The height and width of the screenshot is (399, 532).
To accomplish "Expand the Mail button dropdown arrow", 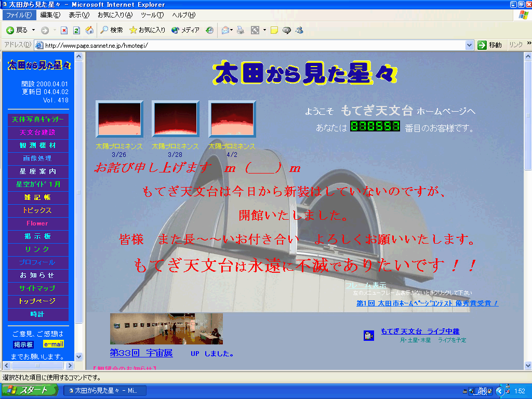I will point(231,30).
